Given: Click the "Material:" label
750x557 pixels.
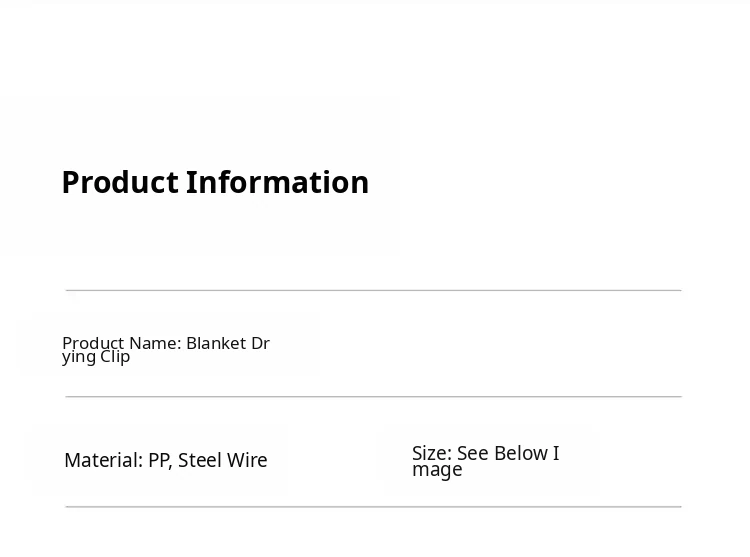Looking at the screenshot, I should click(x=103, y=460).
